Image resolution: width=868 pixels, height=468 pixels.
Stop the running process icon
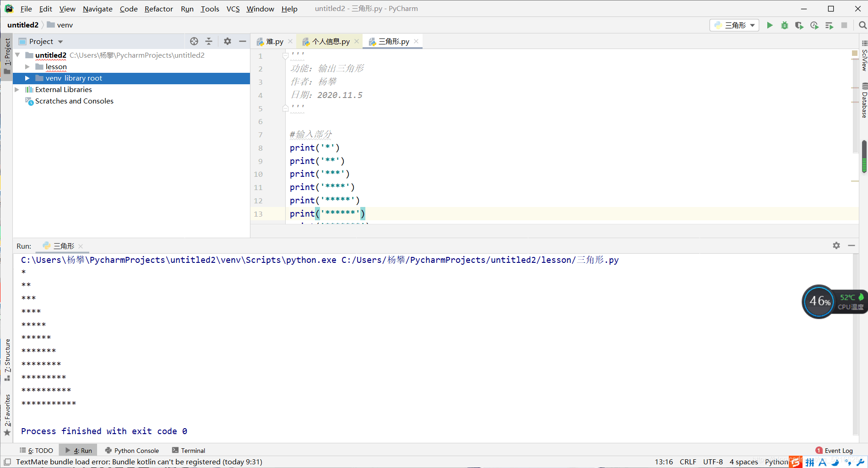[844, 25]
